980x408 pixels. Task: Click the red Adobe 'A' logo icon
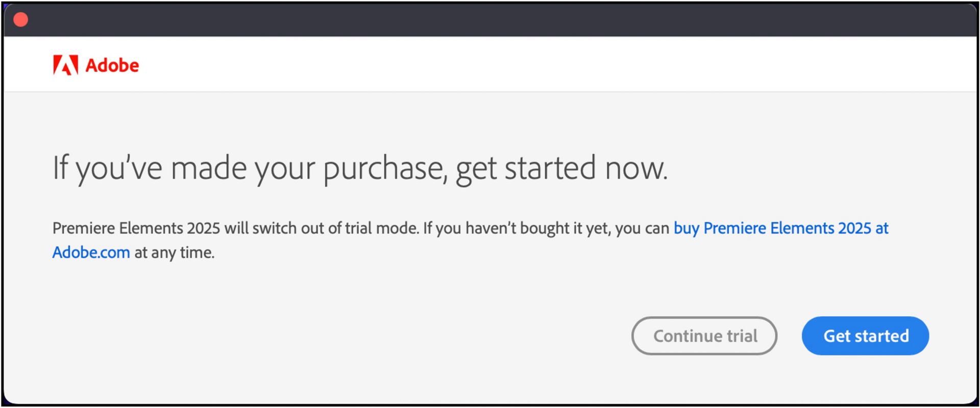click(x=65, y=65)
